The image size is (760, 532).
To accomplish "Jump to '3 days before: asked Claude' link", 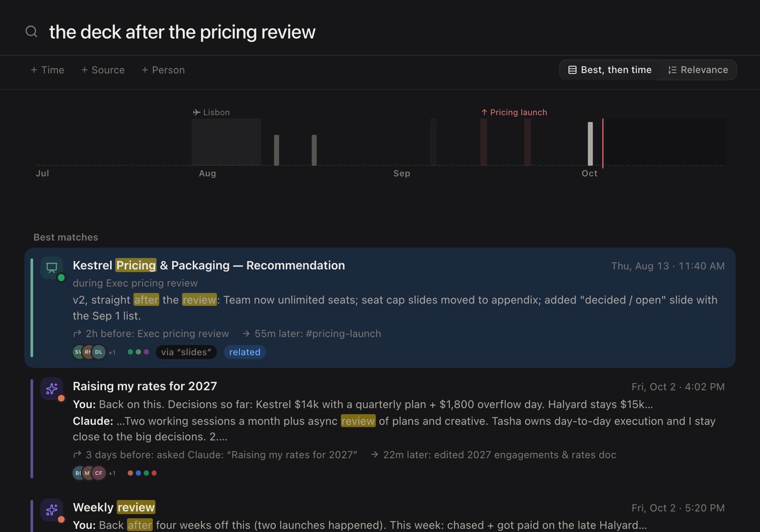I will pyautogui.click(x=215, y=455).
